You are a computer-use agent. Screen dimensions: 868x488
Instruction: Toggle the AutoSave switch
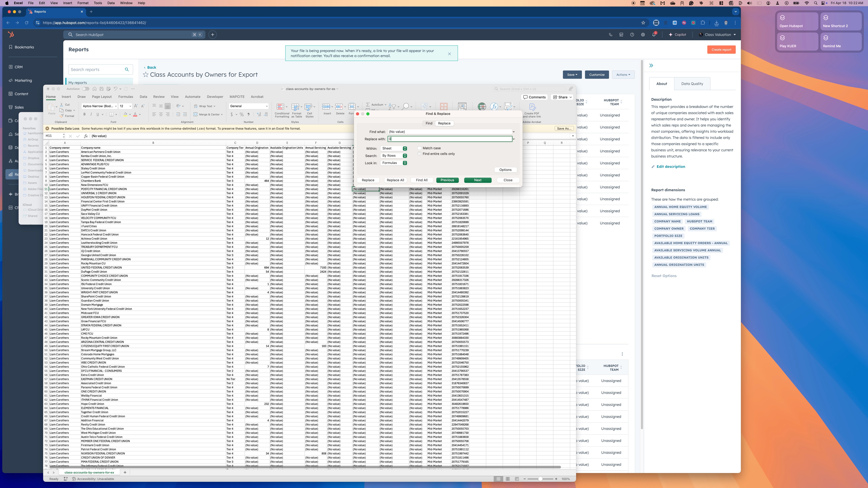pyautogui.click(x=86, y=89)
